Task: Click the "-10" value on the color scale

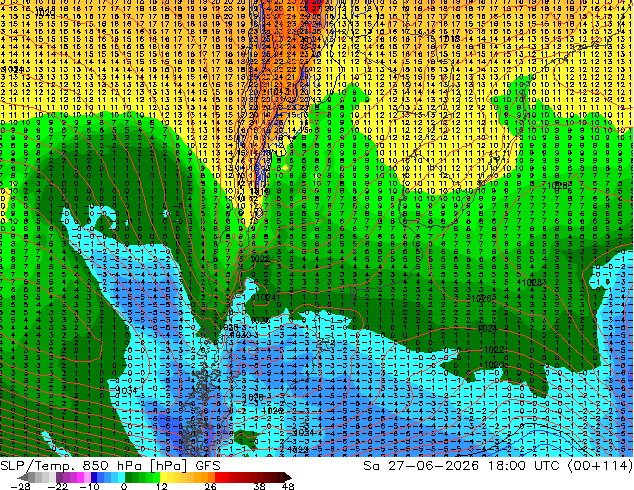Action: click(x=89, y=486)
